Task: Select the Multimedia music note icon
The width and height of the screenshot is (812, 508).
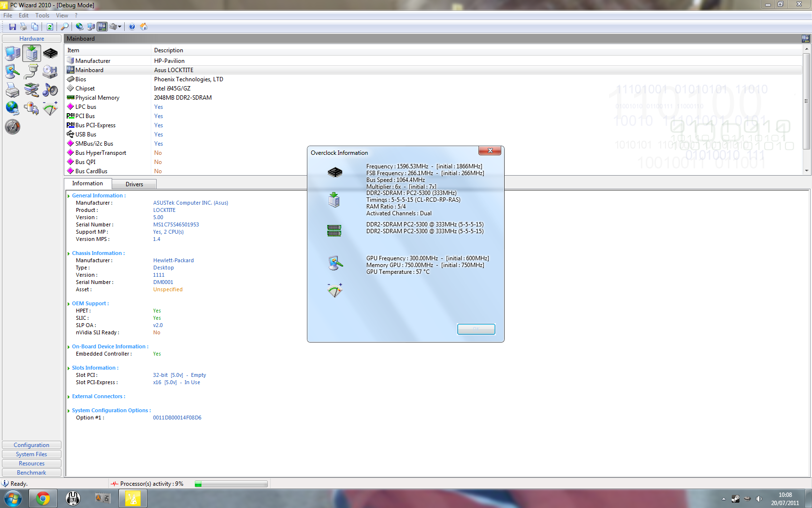Action: [50, 90]
